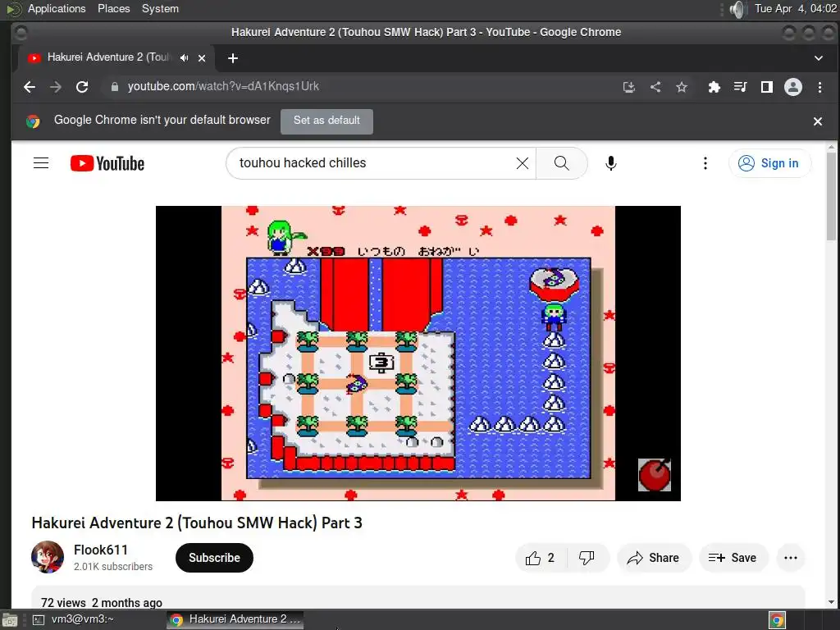The height and width of the screenshot is (630, 840).
Task: Click the Chrome icon in bottom-right panel
Action: [x=777, y=620]
